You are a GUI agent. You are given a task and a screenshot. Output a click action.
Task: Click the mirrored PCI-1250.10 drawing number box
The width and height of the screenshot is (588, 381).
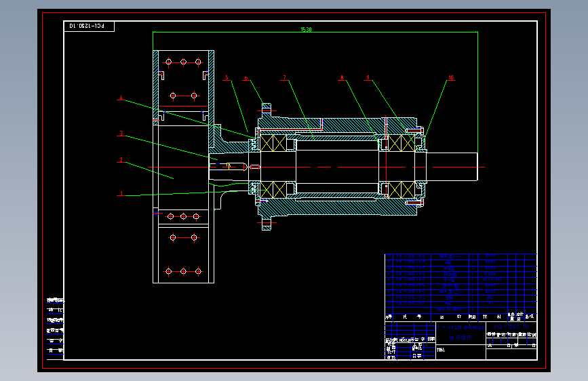[90, 26]
